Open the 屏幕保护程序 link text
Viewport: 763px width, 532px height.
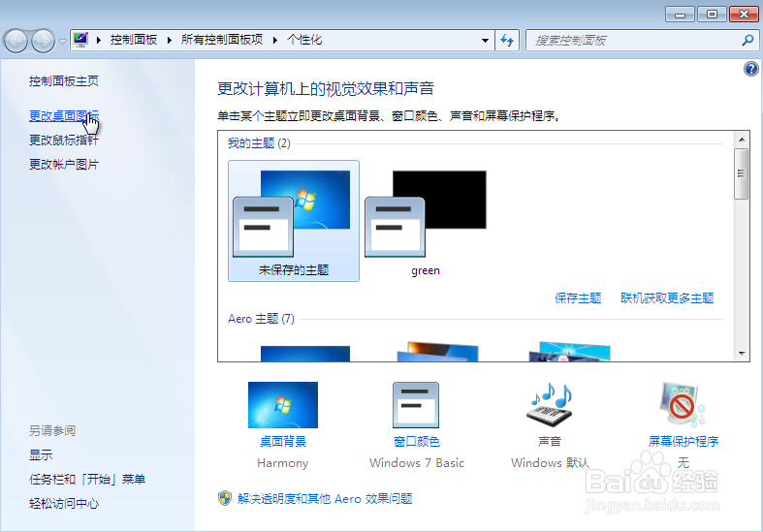[684, 442]
